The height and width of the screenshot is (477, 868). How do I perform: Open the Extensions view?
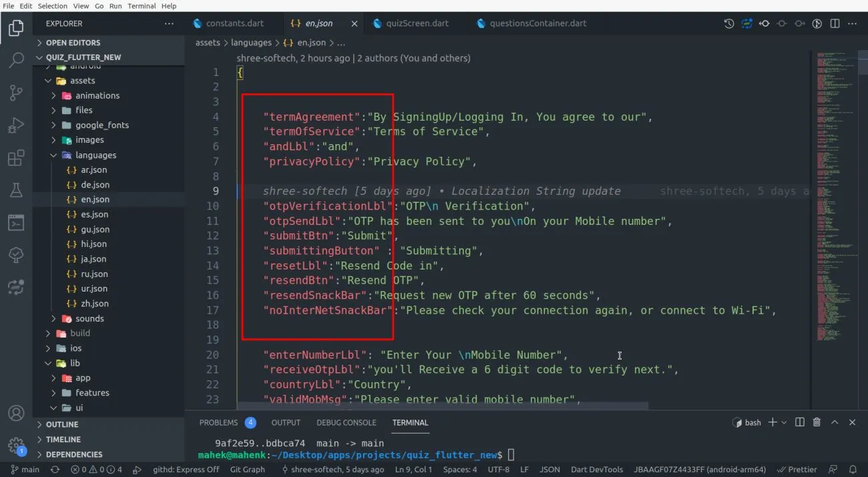coord(15,158)
